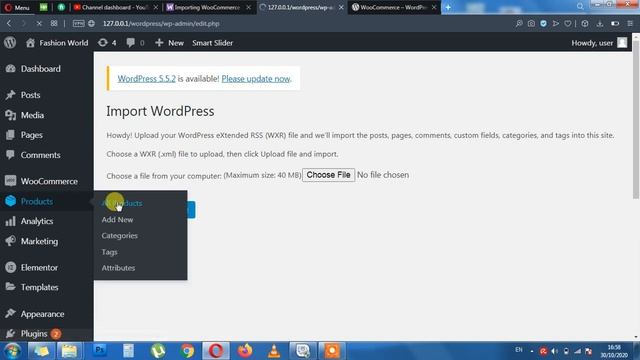
Task: Click the browser back arrow
Action: (x=9, y=24)
